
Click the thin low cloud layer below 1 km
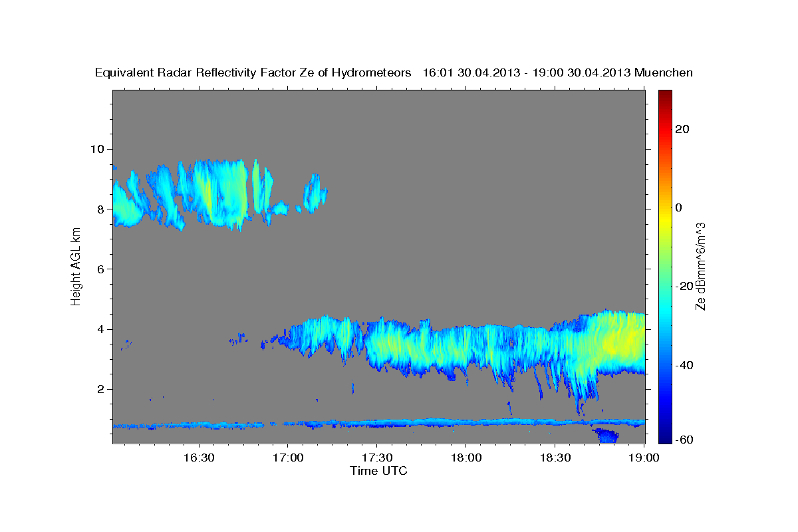pyautogui.click(x=378, y=423)
